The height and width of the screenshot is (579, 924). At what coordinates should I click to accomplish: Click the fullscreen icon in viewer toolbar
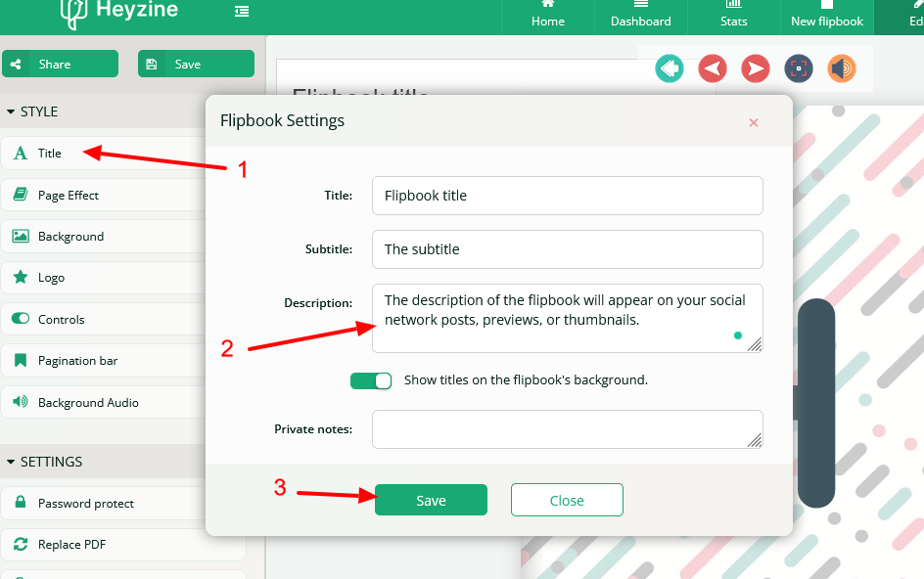(x=799, y=68)
